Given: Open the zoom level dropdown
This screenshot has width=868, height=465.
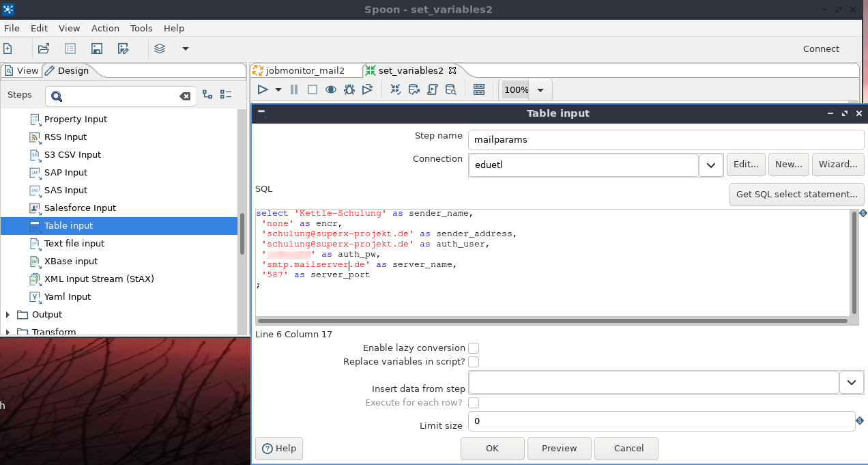Looking at the screenshot, I should click(x=540, y=90).
